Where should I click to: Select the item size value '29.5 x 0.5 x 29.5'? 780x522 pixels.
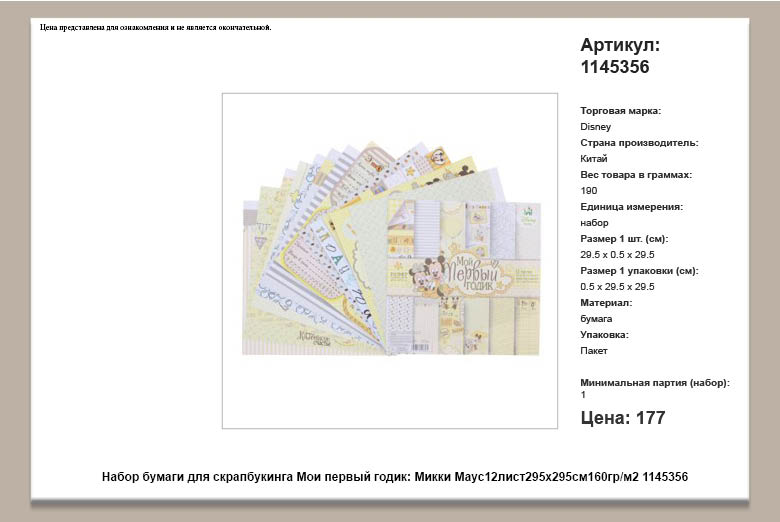(x=617, y=255)
